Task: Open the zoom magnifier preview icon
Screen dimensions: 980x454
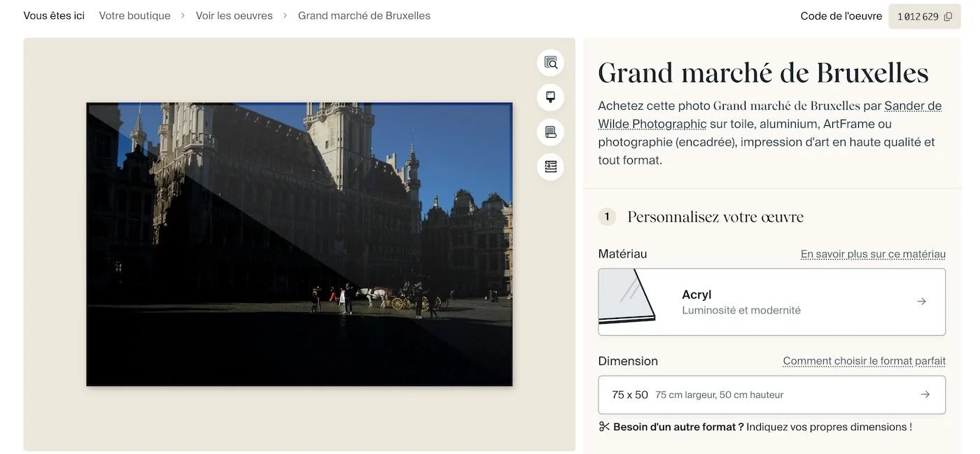Action: pyautogui.click(x=550, y=62)
